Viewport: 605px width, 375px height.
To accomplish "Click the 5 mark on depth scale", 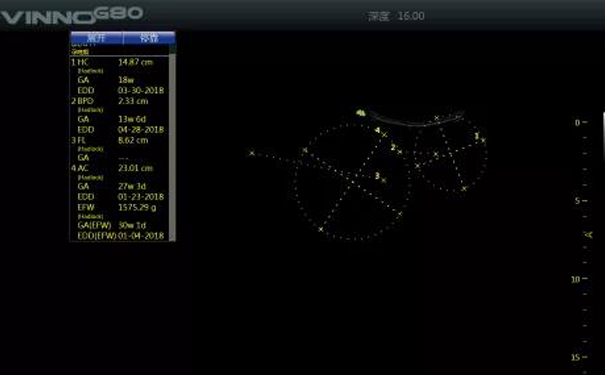I will click(578, 201).
